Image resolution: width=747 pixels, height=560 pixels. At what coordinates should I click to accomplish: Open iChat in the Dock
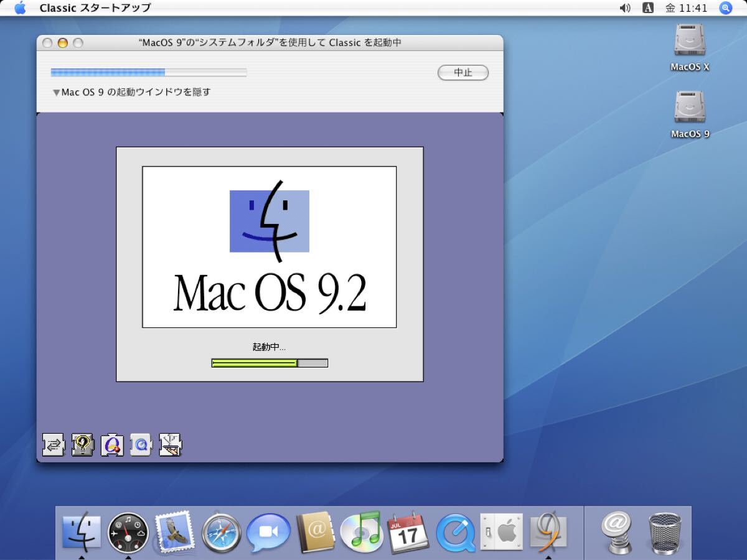(x=268, y=533)
